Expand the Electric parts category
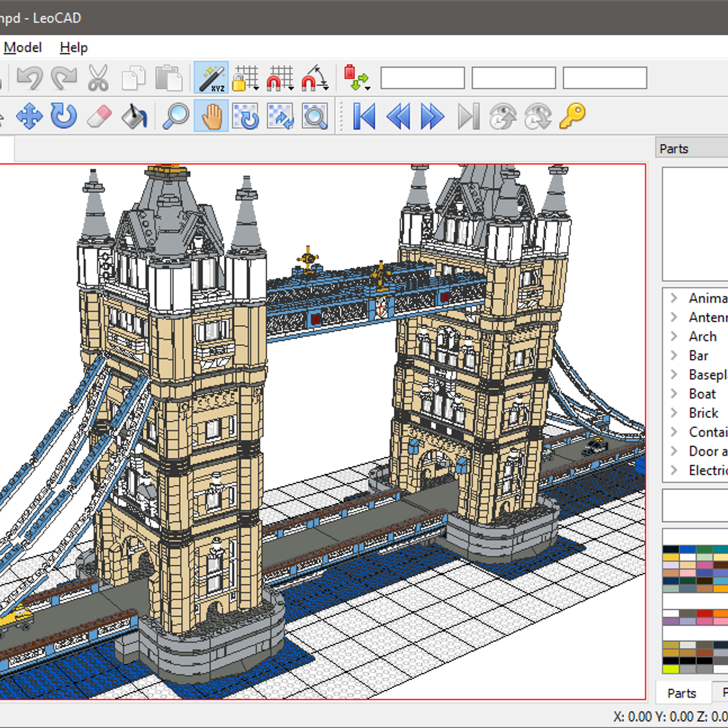 674,470
